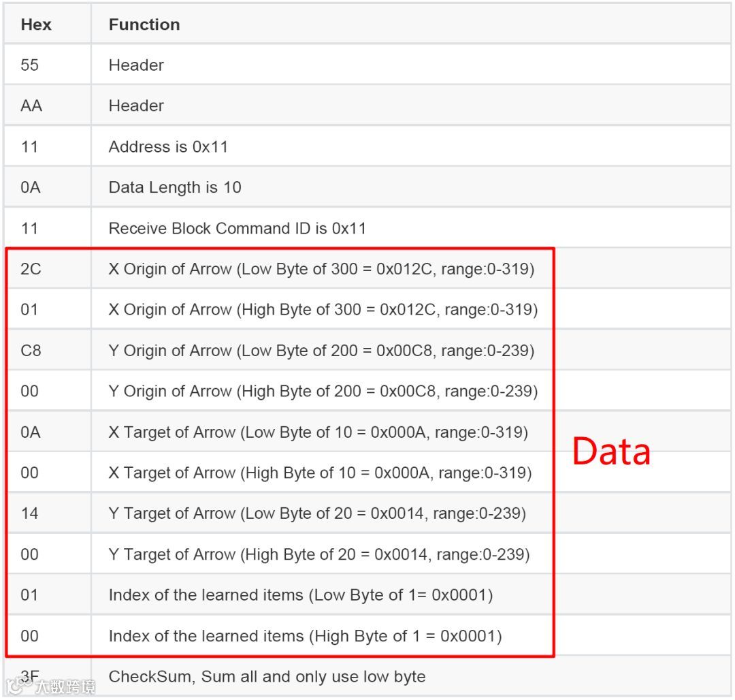The width and height of the screenshot is (735, 700).
Task: Select 'Y Origin of Arrow (High Byte of 200' text
Action: pyautogui.click(x=235, y=391)
